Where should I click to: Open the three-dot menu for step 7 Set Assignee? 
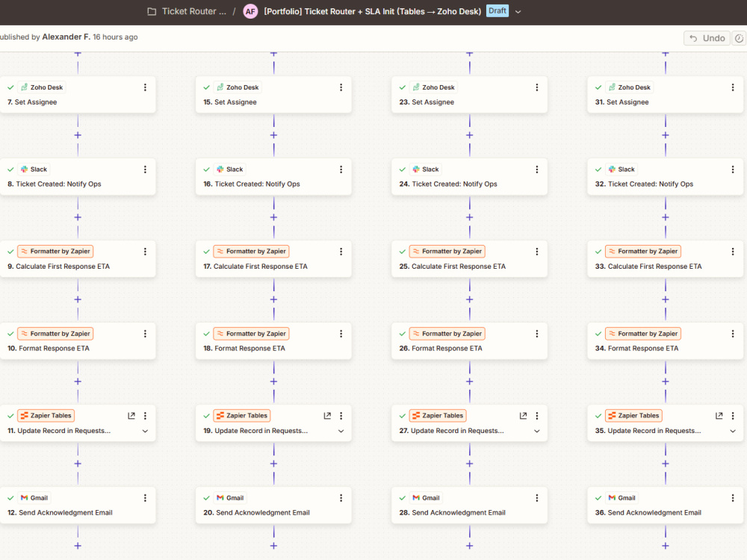pos(146,87)
